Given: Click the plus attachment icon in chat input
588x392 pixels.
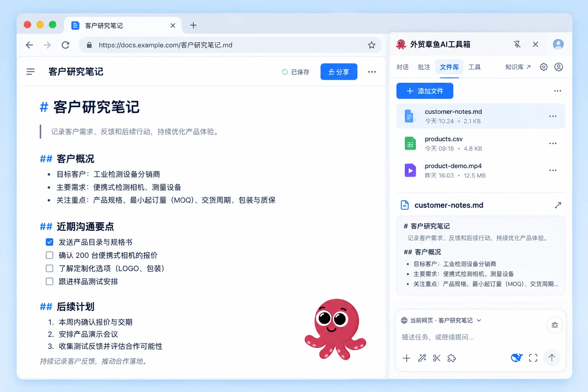Looking at the screenshot, I should [x=407, y=358].
